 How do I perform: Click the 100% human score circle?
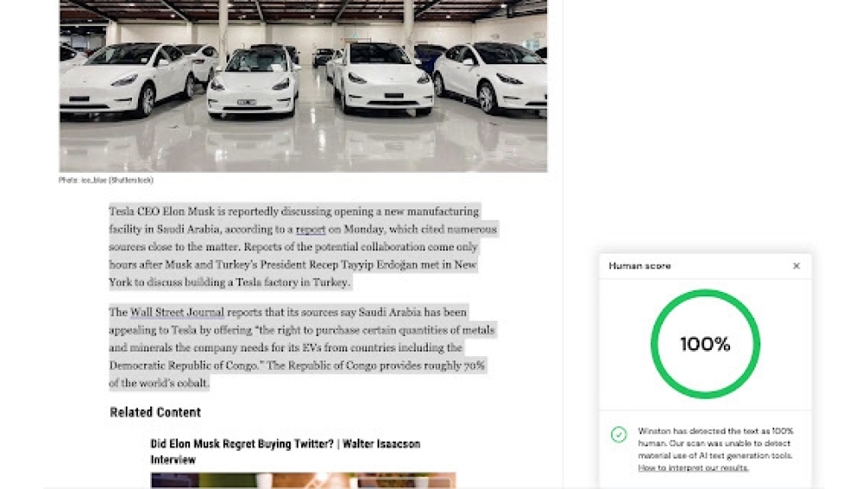pyautogui.click(x=705, y=344)
